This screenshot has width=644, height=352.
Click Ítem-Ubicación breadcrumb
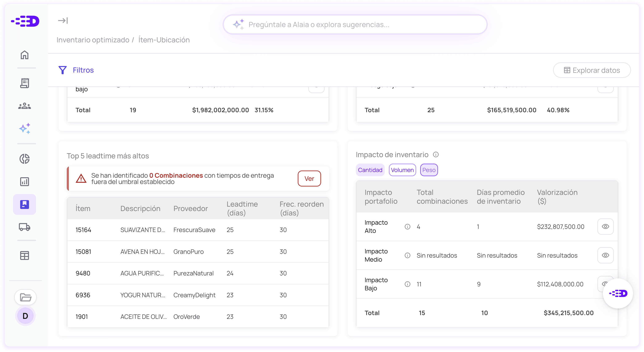pyautogui.click(x=164, y=40)
